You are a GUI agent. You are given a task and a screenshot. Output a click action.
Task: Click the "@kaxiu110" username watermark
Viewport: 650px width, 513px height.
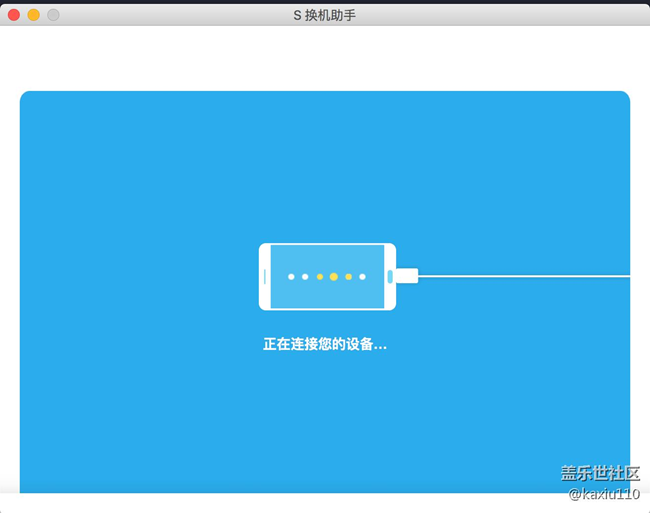604,494
